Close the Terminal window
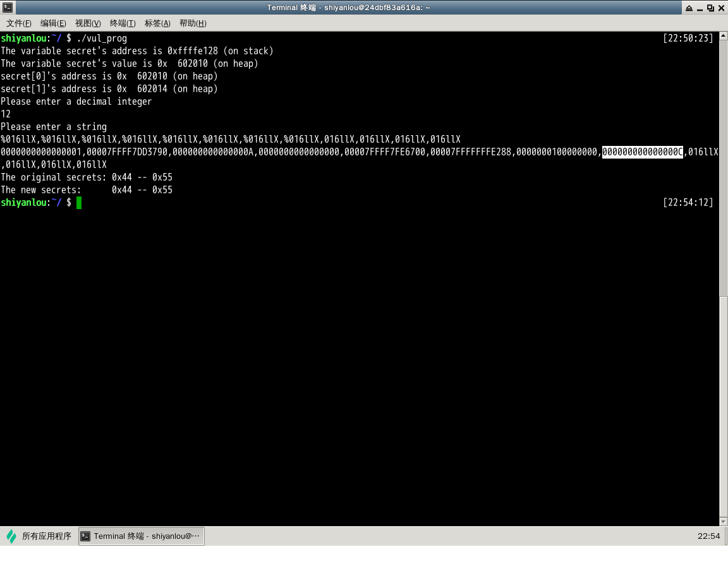 [720, 8]
